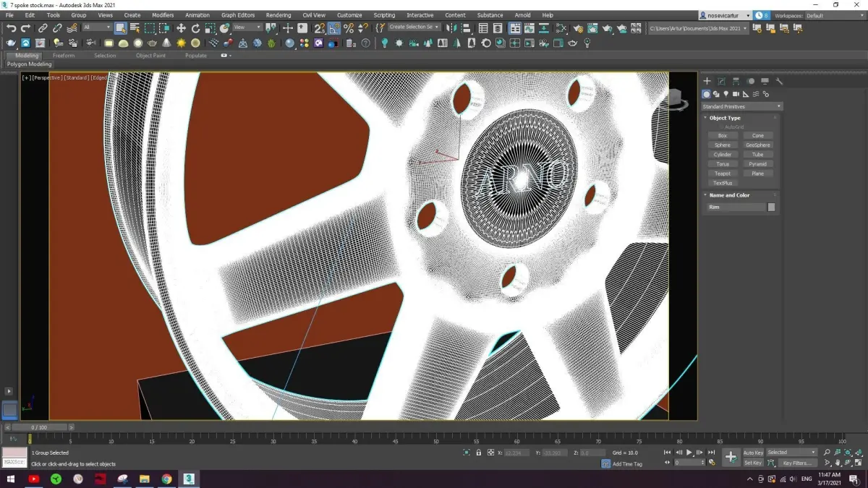
Task: Open Standard Primitives category dropdown
Action: (742, 106)
